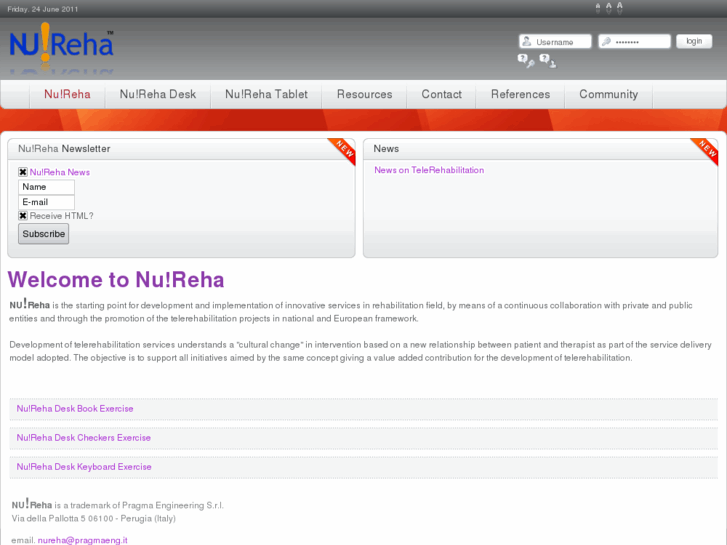Viewport: 727px width, 545px height.
Task: Open the Community menu item
Action: 608,94
